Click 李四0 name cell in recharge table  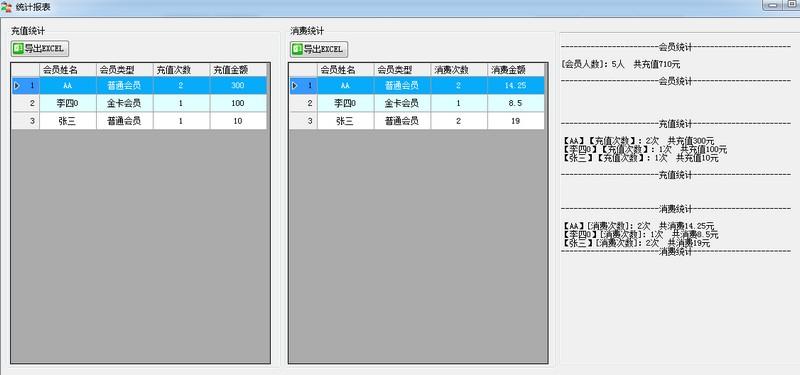(x=68, y=103)
